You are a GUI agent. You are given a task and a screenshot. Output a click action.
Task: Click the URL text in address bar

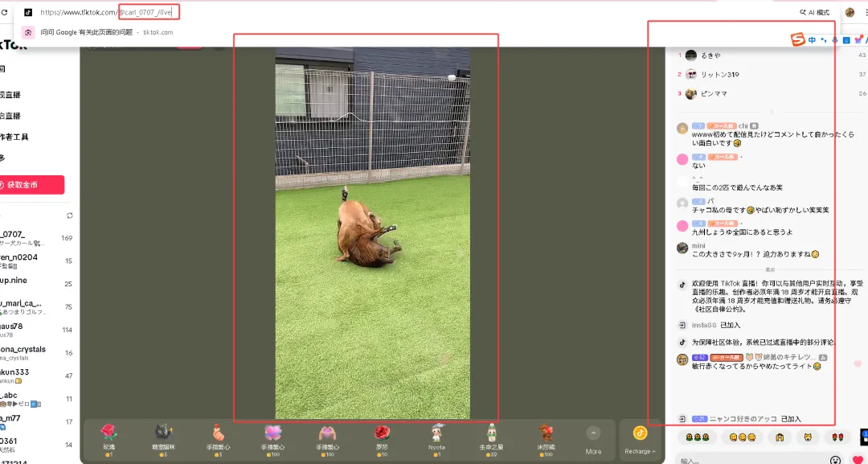[x=106, y=12]
